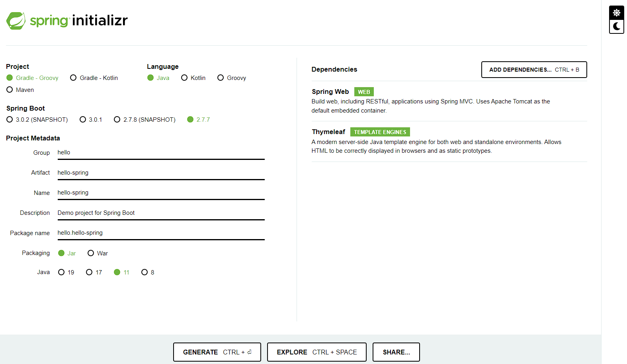This screenshot has width=627, height=364.
Task: Edit the Name input field
Action: [x=161, y=193]
